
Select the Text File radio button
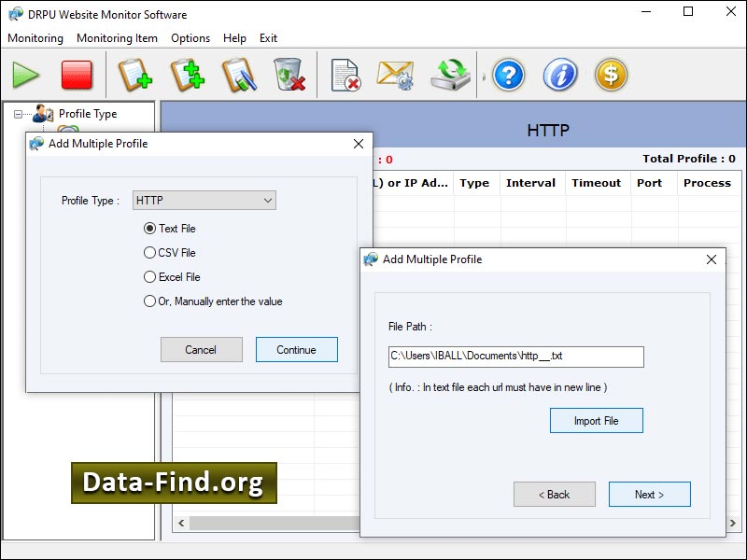[148, 229]
